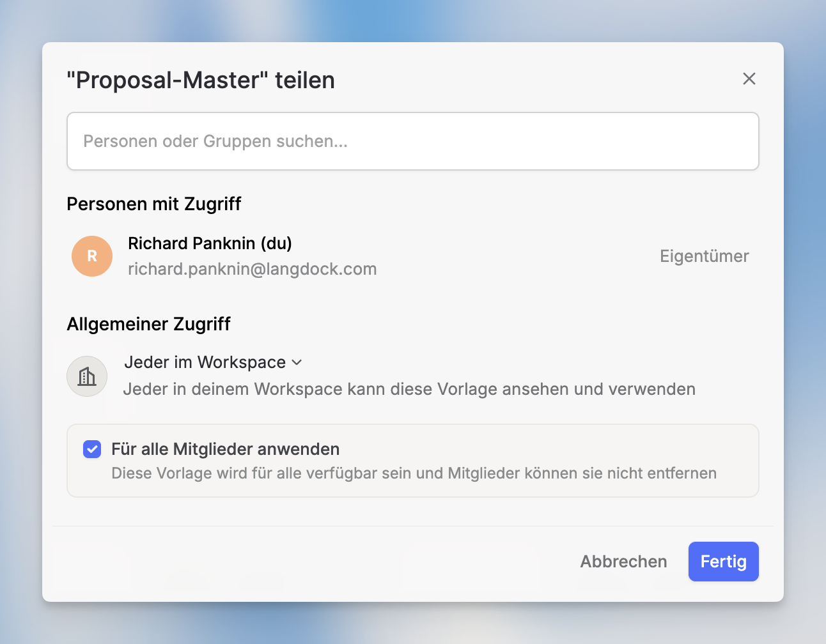Click the close icon in the top-right corner

(x=749, y=79)
